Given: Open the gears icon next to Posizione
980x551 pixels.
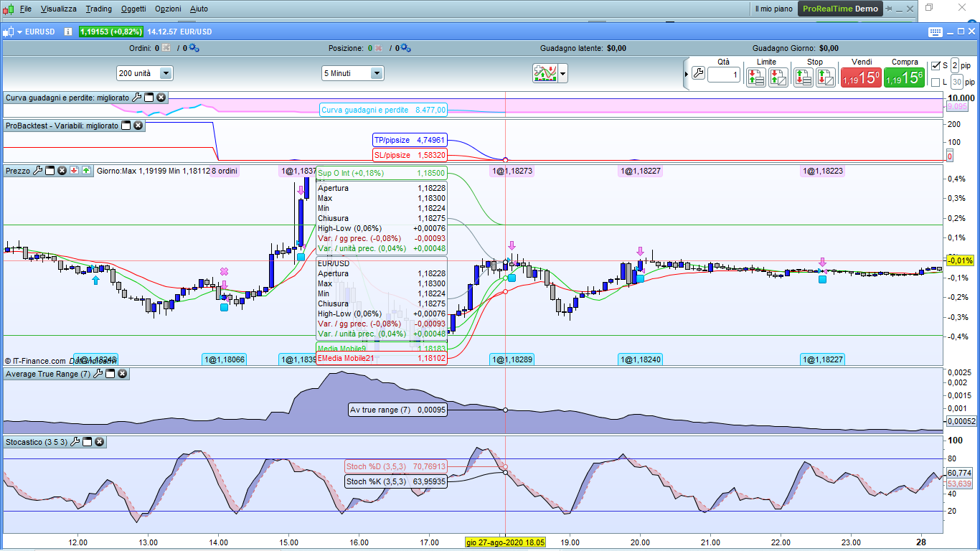Looking at the screenshot, I should pyautogui.click(x=405, y=48).
